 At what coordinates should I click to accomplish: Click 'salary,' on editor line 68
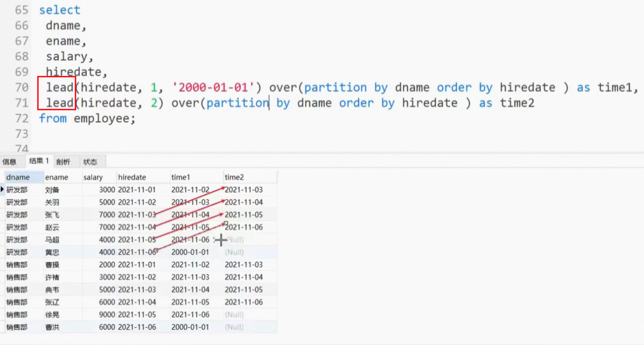(x=70, y=56)
